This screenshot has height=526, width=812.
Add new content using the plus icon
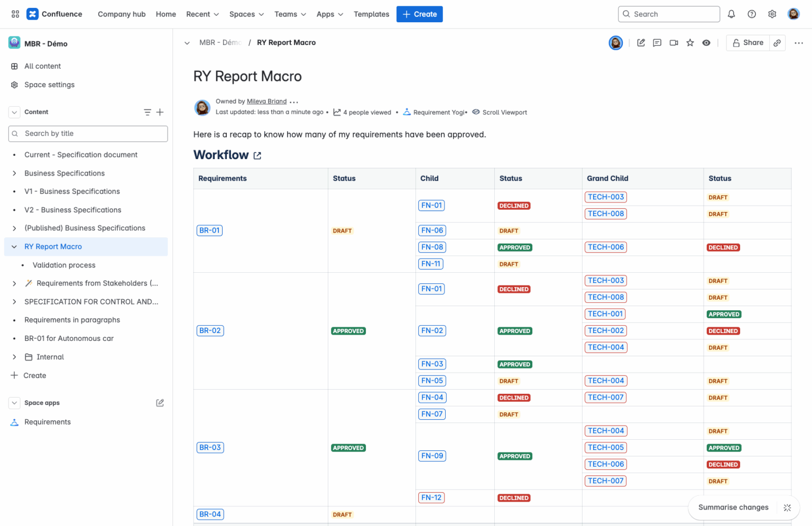[160, 112]
